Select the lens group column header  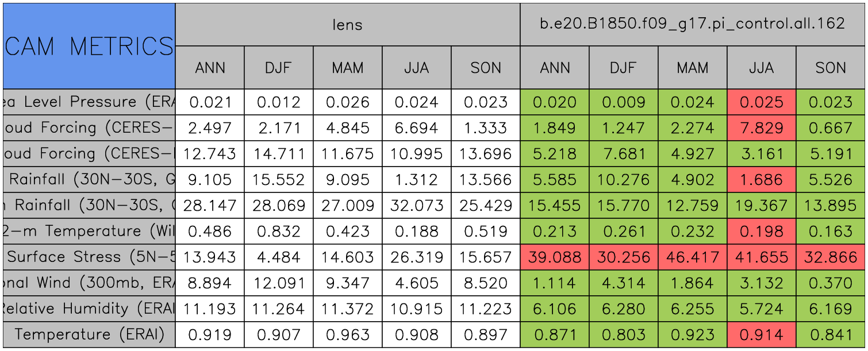click(x=347, y=24)
